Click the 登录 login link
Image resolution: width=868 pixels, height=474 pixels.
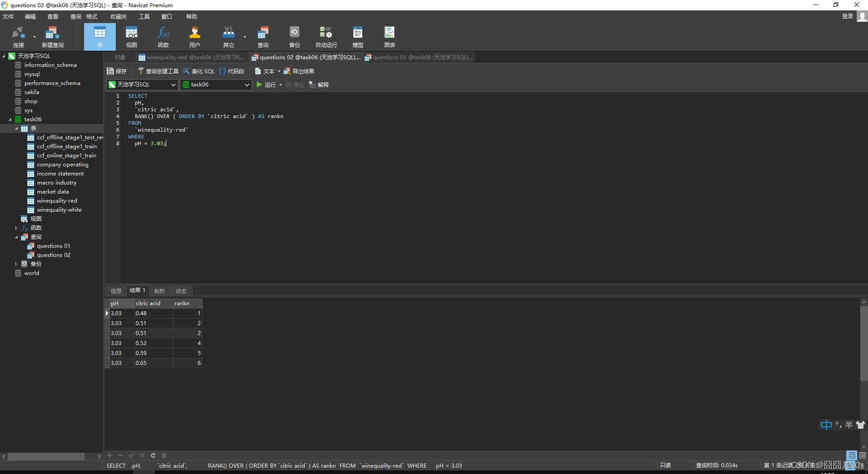point(847,16)
